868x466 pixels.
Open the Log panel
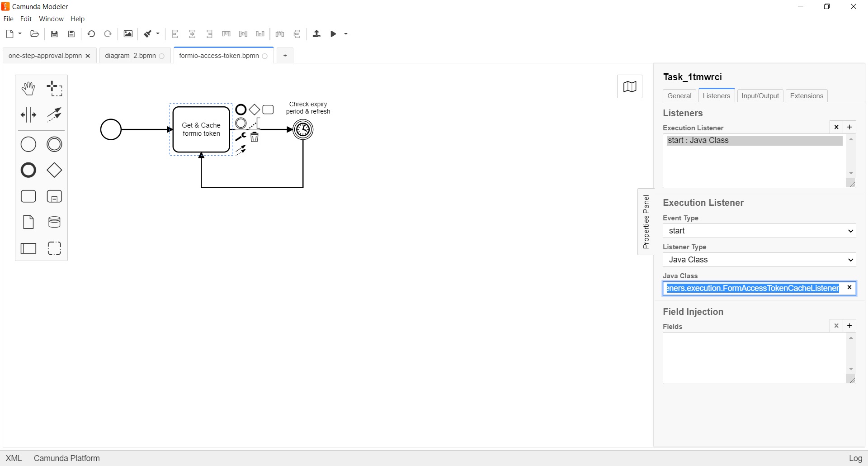point(855,458)
